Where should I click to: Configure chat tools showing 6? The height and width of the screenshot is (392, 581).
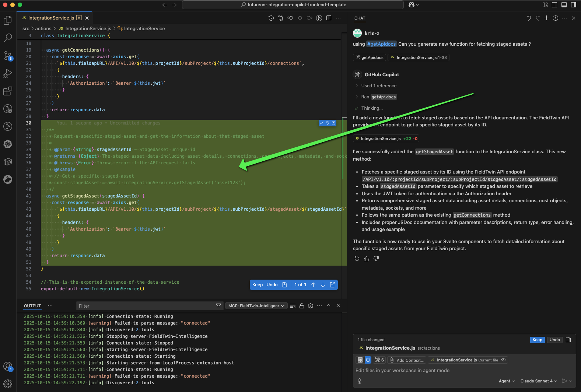379,360
